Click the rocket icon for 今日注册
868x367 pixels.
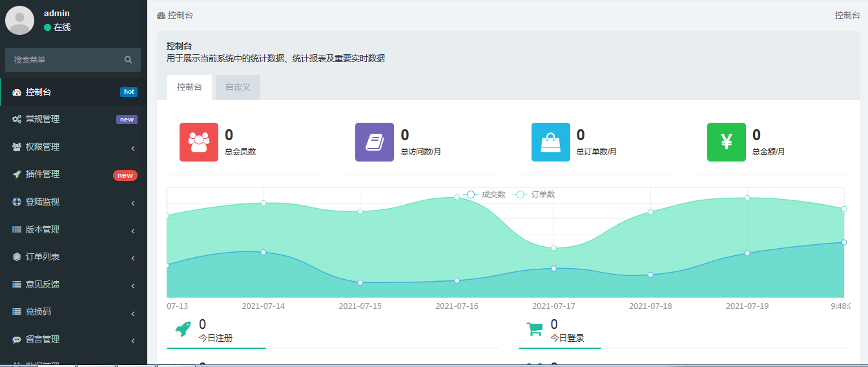[x=183, y=329]
